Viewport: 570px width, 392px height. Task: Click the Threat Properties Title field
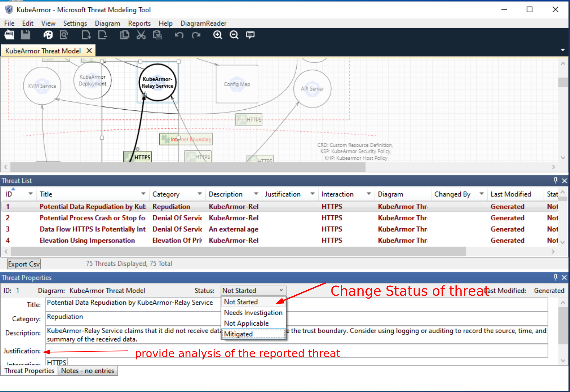click(297, 305)
